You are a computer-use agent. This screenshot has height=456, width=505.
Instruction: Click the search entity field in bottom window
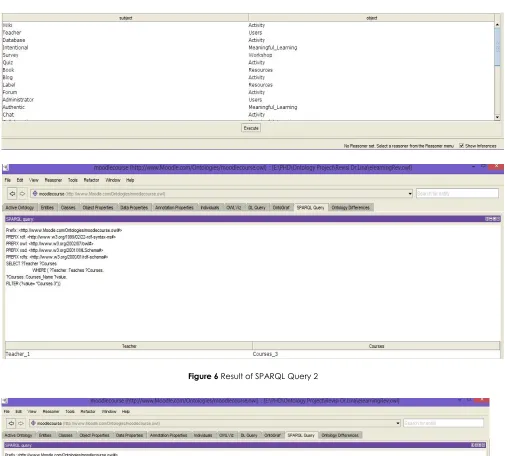click(x=444, y=423)
